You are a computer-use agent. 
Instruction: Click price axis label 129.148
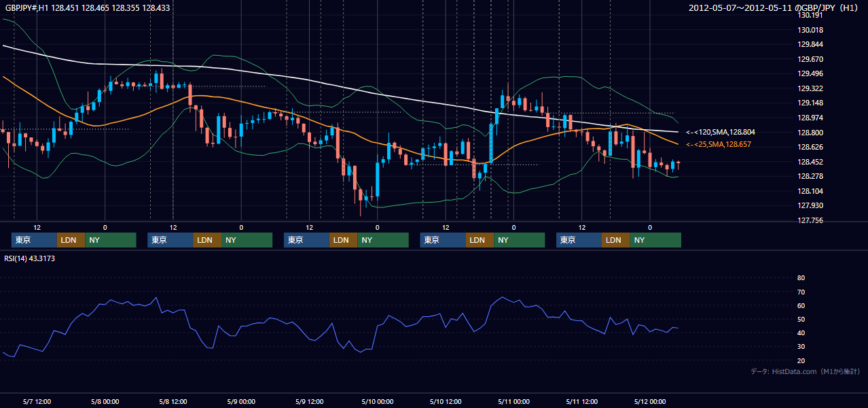click(x=811, y=103)
